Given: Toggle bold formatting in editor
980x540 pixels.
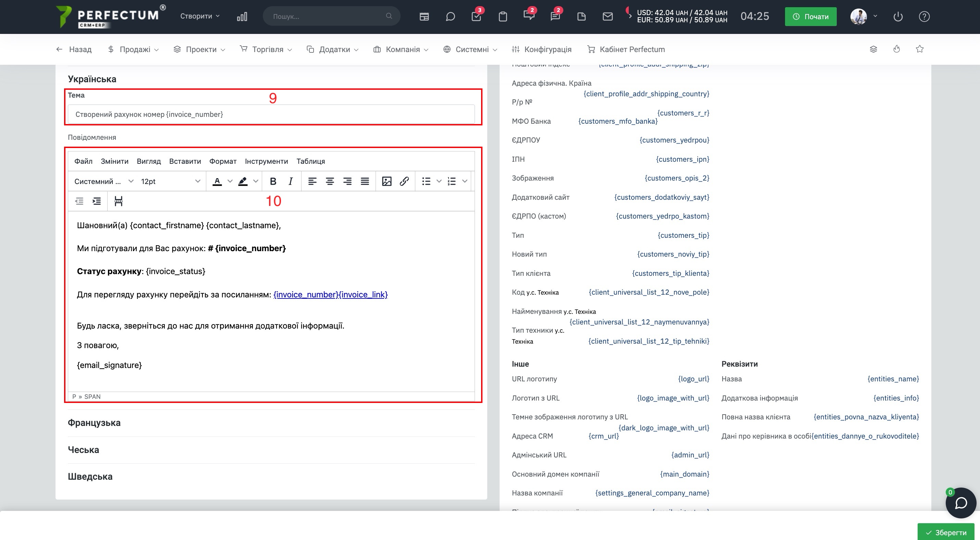Looking at the screenshot, I should 273,181.
